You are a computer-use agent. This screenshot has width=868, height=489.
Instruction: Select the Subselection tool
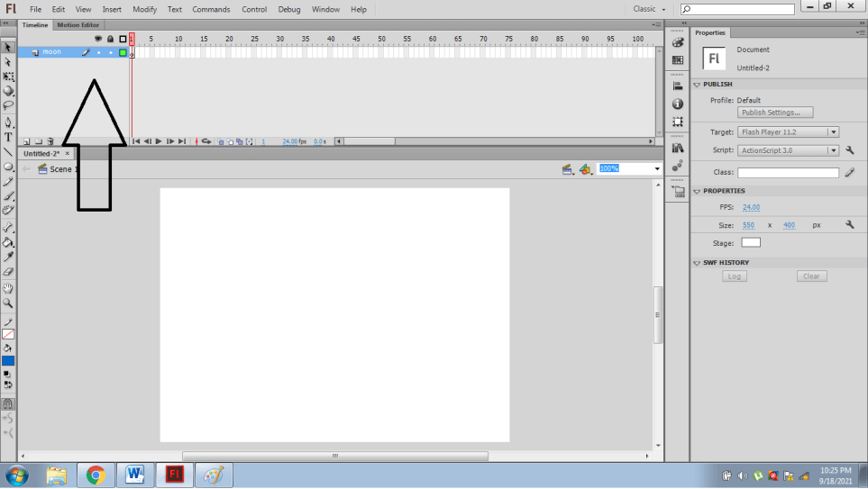8,62
